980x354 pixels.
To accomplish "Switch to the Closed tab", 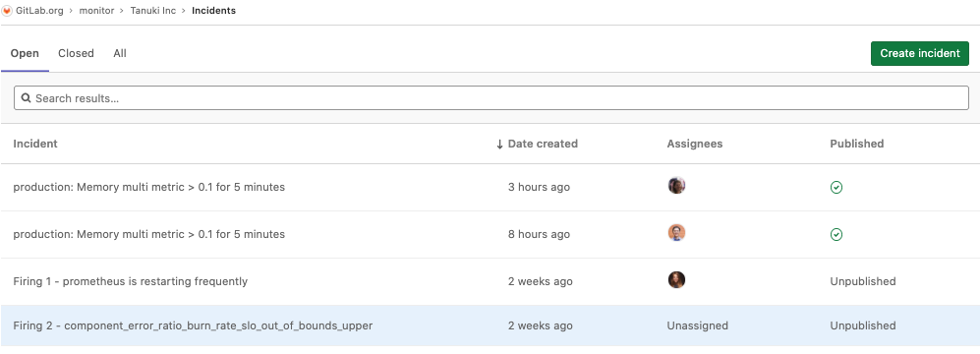I will (x=76, y=54).
